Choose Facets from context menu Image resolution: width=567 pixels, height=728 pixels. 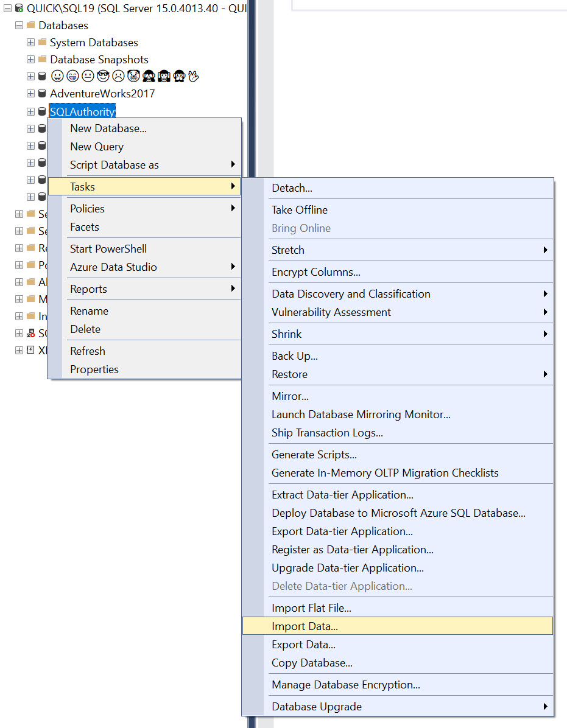point(144,227)
